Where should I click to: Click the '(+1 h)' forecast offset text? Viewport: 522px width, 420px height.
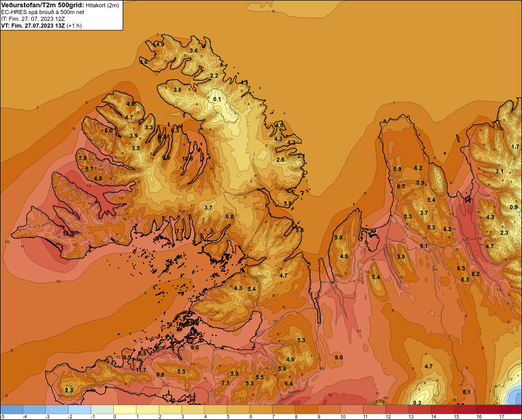pos(74,25)
